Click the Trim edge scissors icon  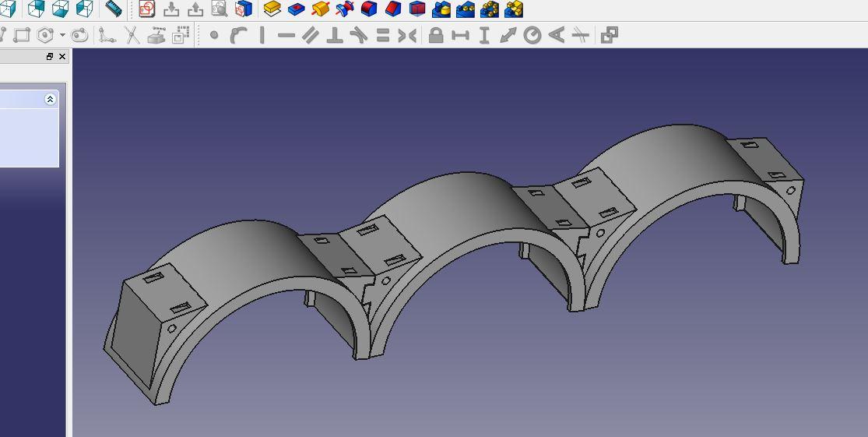pyautogui.click(x=132, y=35)
